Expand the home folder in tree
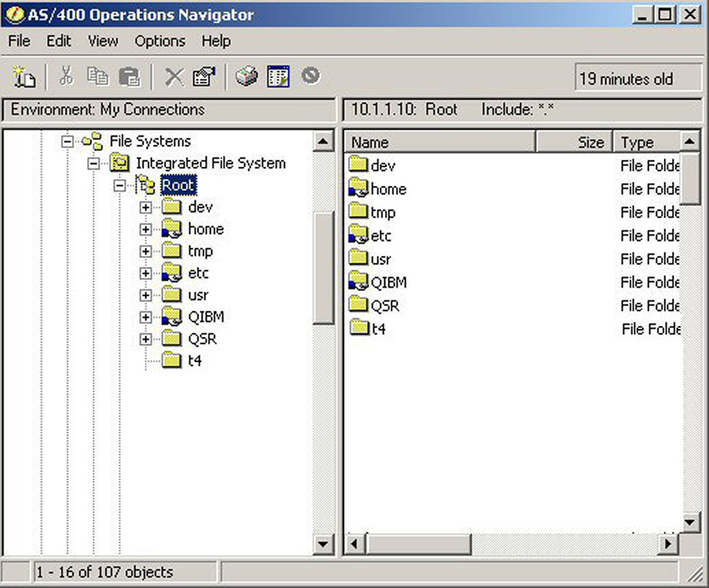Screen dimensions: 709x588 [146, 229]
